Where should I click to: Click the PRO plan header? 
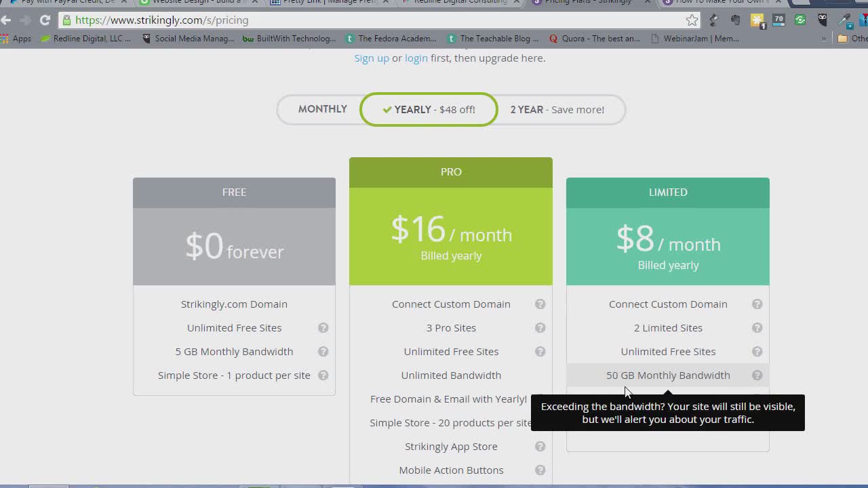[x=451, y=172]
